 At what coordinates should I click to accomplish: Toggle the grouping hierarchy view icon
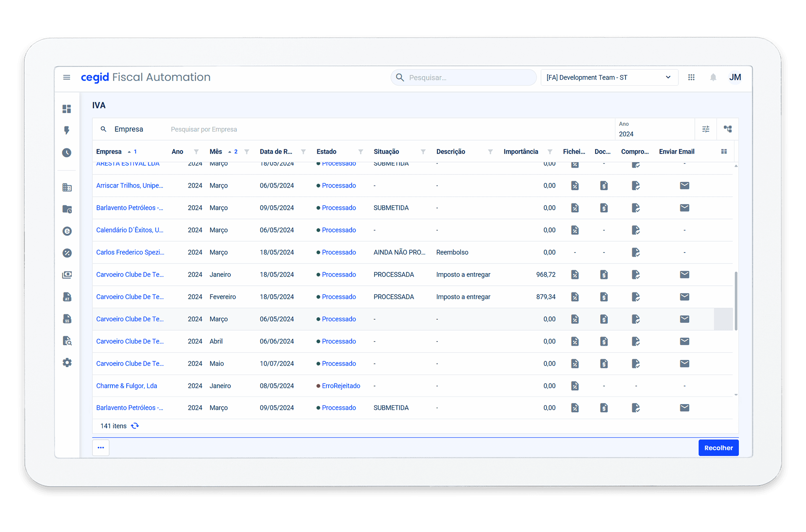click(x=727, y=129)
